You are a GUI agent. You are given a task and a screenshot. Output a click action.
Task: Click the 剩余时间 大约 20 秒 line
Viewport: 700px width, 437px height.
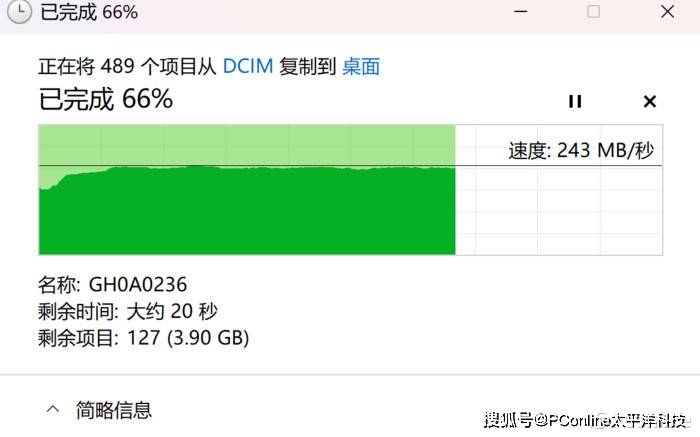(x=128, y=312)
